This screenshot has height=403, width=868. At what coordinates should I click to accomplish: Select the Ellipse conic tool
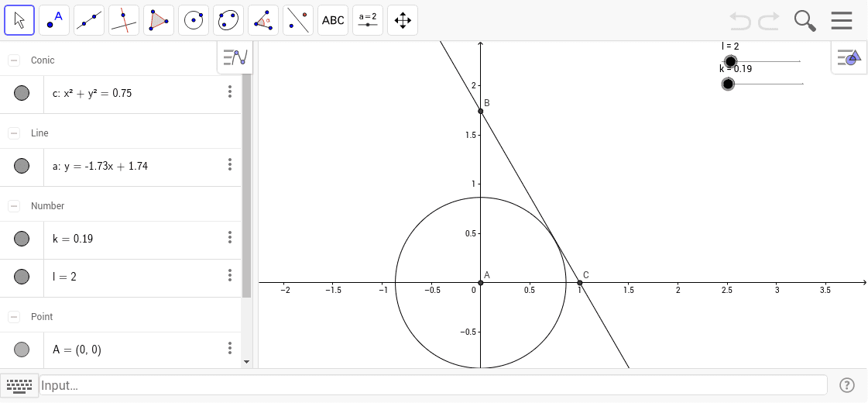228,20
